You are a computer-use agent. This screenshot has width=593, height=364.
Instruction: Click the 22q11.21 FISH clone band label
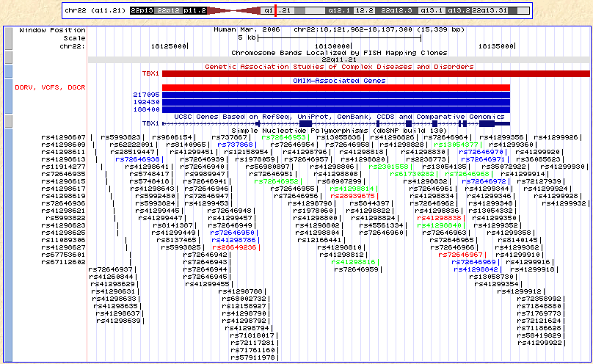(x=338, y=59)
